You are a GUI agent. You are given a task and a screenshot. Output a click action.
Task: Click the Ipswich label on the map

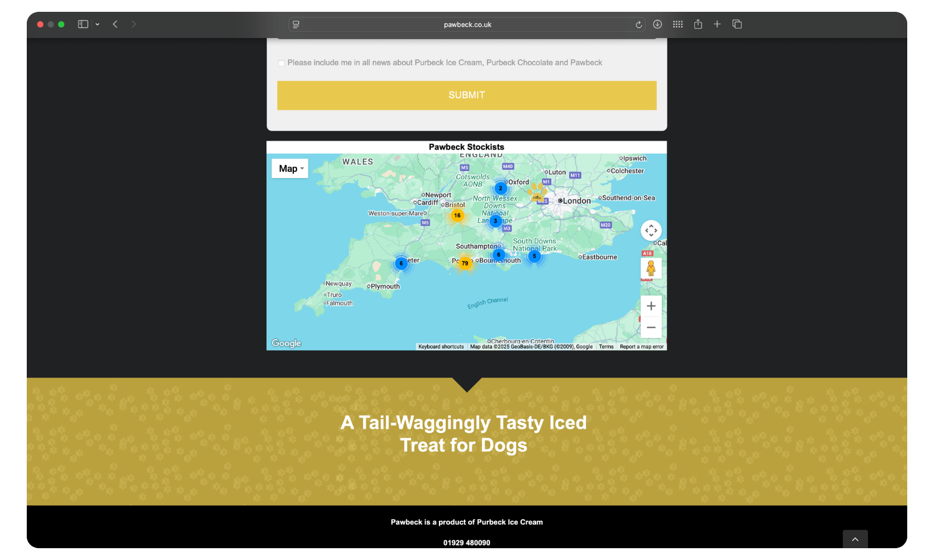[635, 159]
